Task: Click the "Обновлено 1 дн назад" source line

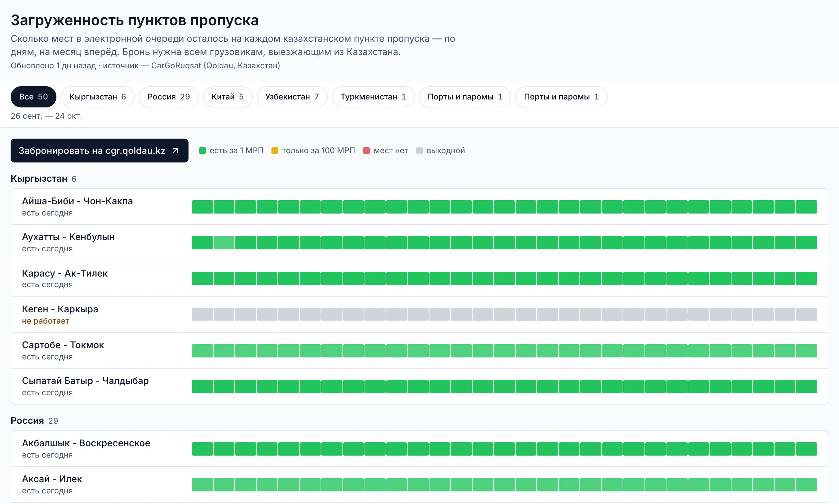Action: point(145,66)
